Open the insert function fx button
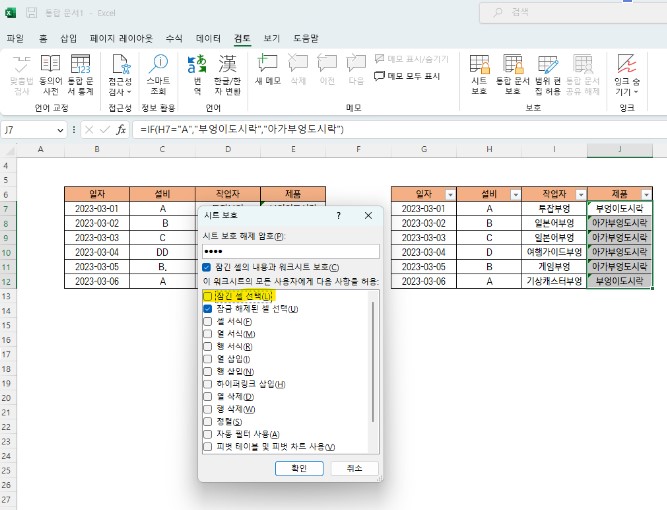 point(121,130)
